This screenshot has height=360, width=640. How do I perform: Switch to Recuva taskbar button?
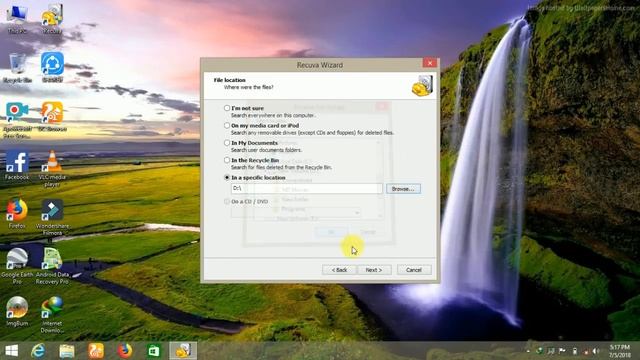coord(183,351)
